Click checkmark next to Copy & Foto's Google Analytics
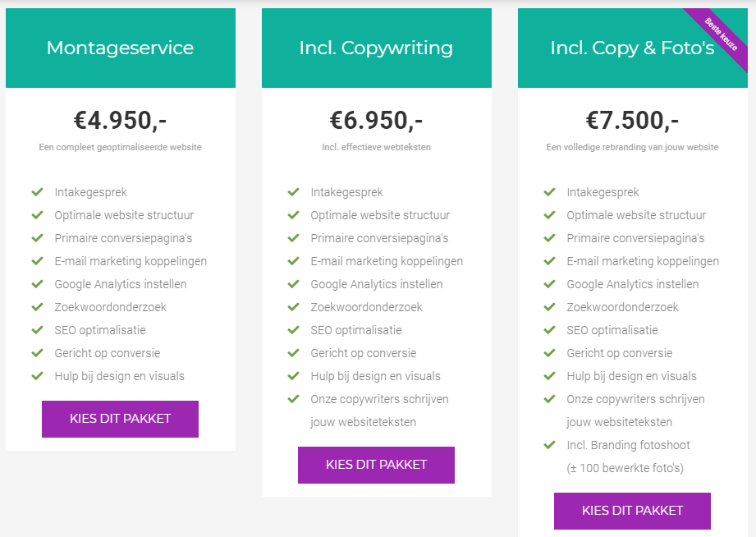The image size is (756, 537). click(x=549, y=284)
